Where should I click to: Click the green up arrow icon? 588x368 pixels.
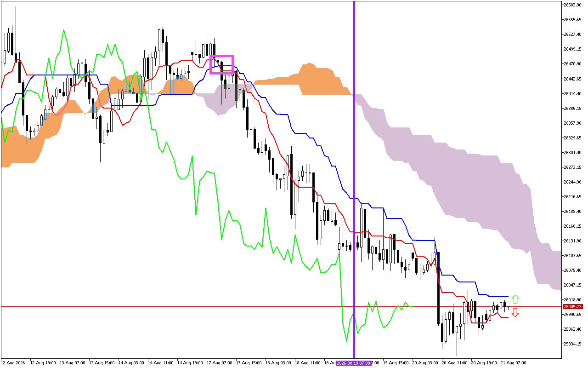[515, 299]
